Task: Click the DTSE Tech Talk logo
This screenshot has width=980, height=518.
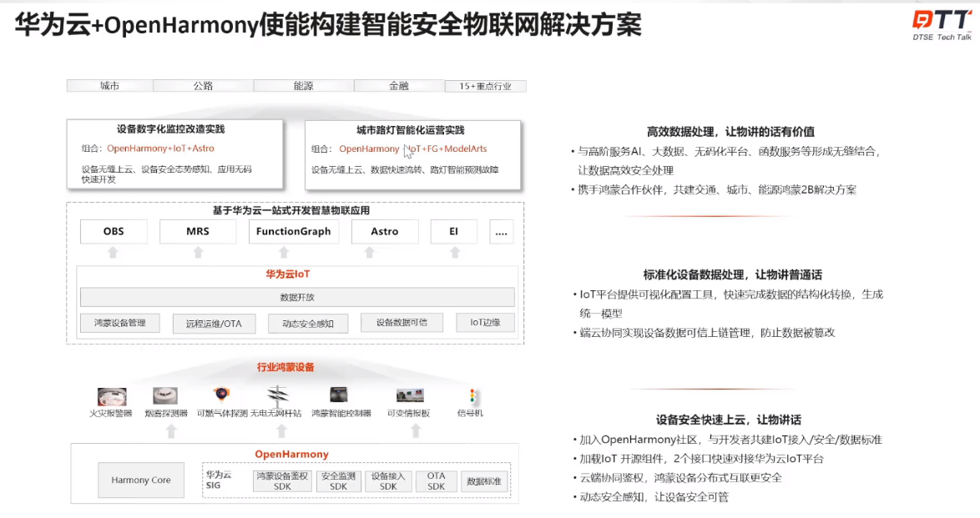Action: tap(942, 25)
